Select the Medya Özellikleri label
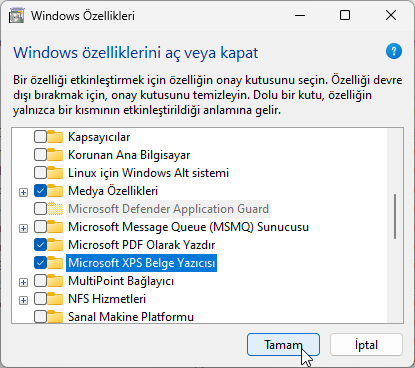Image resolution: width=415 pixels, height=368 pixels. 113,191
